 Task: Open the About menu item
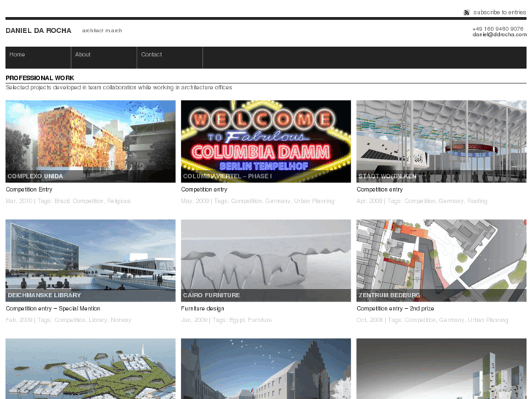pos(104,58)
